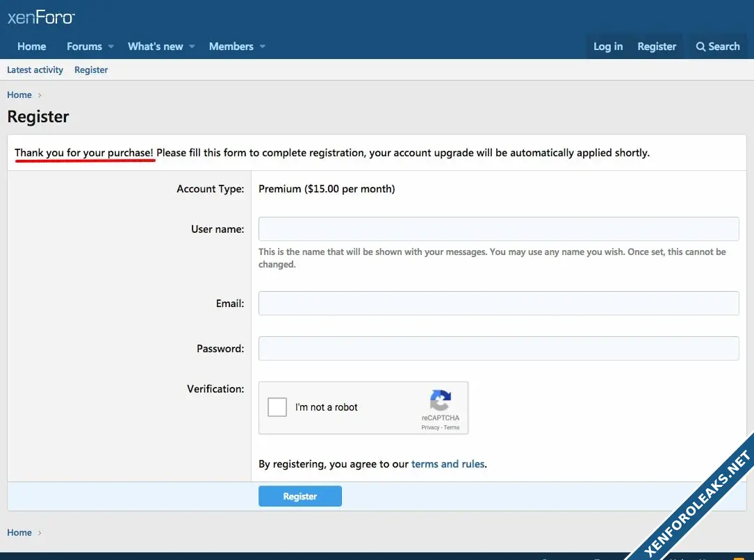Image resolution: width=754 pixels, height=560 pixels.
Task: Click Register in the top-right navigation
Action: 656,47
